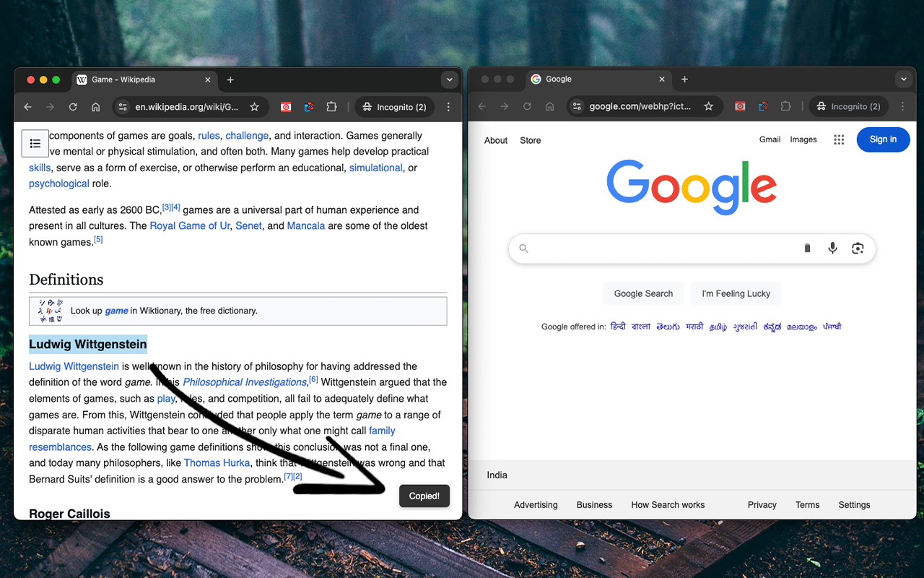Switch Google to हिन्दी language
This screenshot has height=578, width=924.
click(618, 327)
